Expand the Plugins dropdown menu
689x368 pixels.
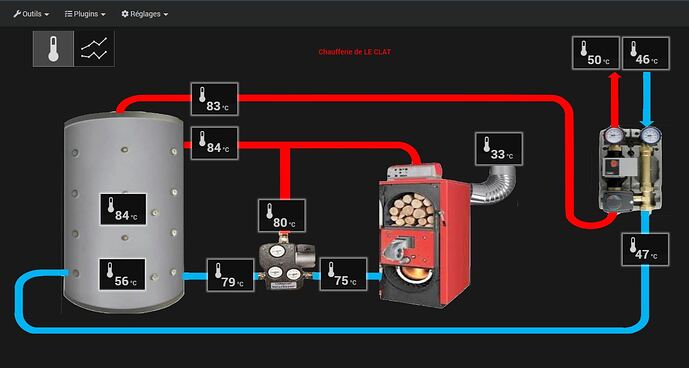pyautogui.click(x=85, y=14)
